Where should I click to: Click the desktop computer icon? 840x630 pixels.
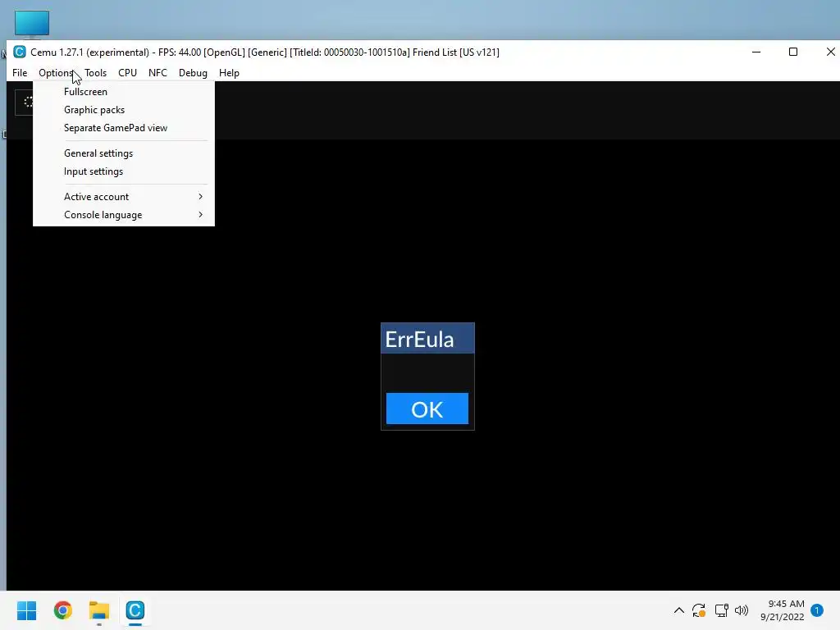point(32,24)
